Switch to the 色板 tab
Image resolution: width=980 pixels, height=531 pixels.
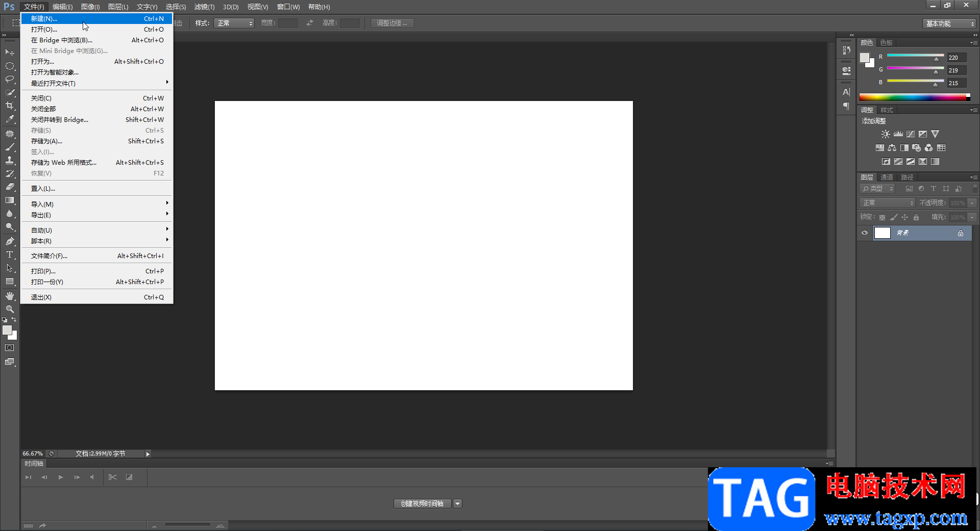point(887,43)
